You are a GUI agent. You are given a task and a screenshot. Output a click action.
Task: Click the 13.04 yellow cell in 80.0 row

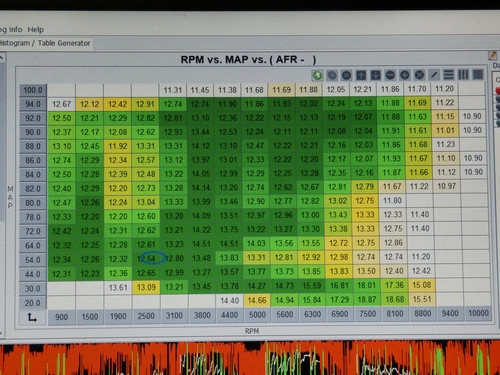[146, 202]
